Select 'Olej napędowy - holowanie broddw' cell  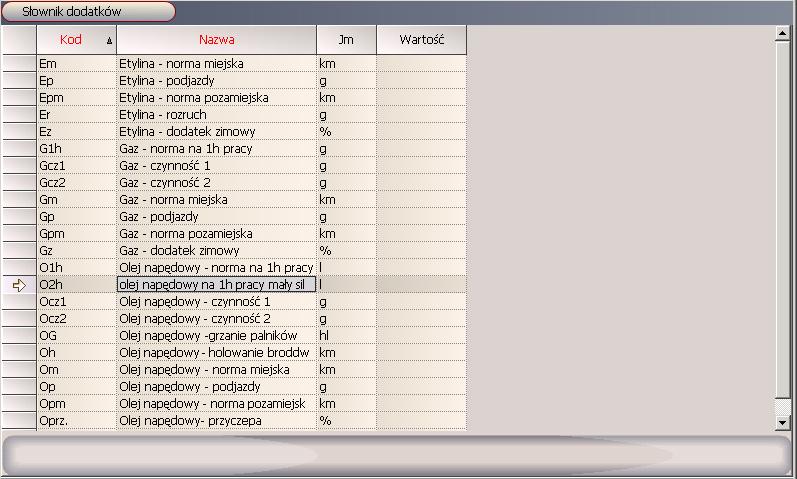click(x=217, y=353)
